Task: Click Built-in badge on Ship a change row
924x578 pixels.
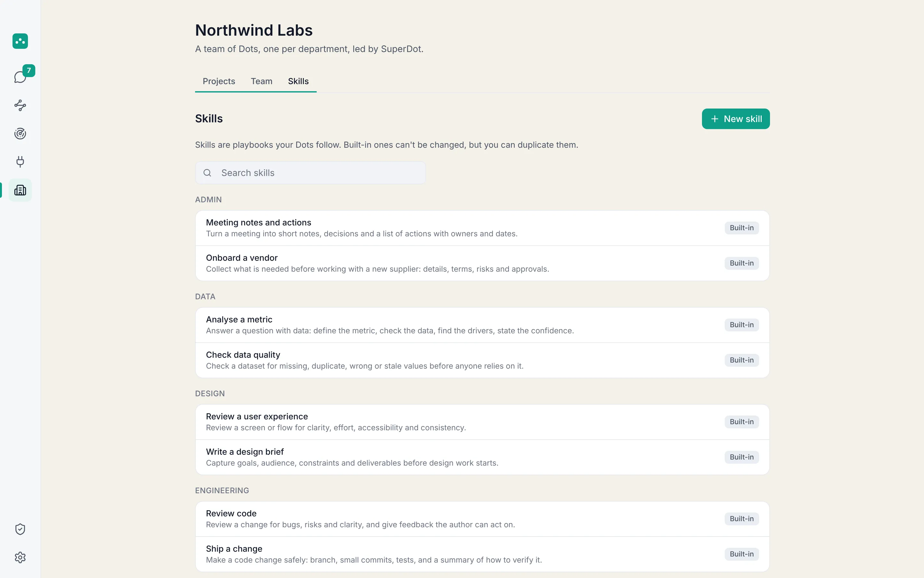Action: 741,554
